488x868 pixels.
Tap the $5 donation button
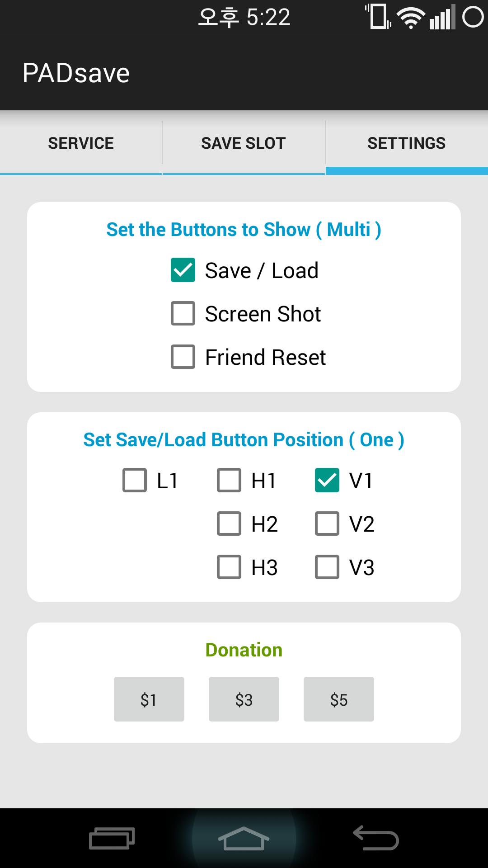tap(339, 699)
